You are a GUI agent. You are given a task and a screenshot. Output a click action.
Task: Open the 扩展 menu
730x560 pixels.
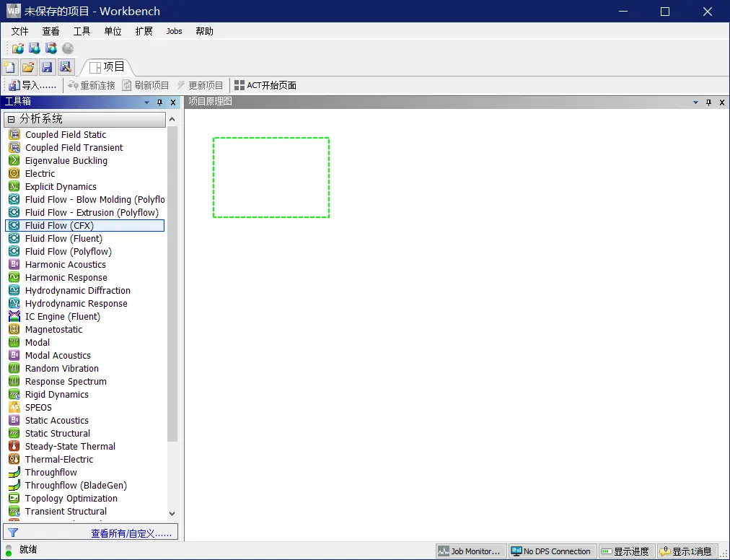click(144, 31)
